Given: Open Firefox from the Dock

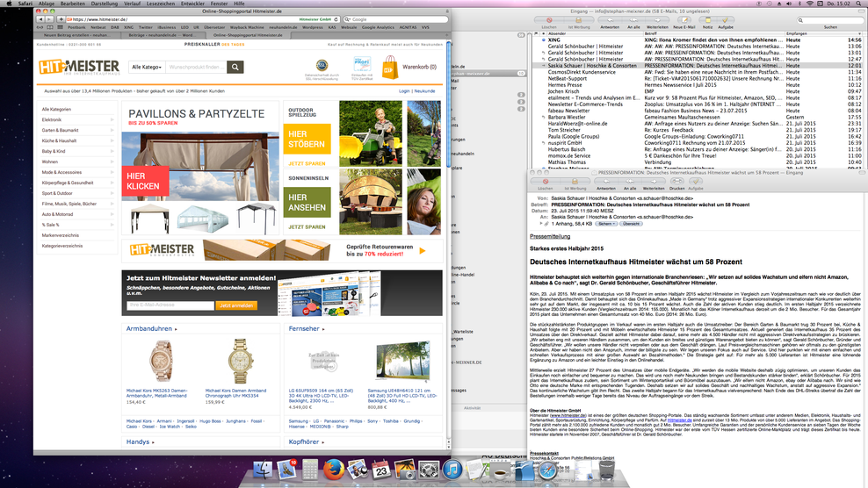Looking at the screenshot, I should pos(333,470).
